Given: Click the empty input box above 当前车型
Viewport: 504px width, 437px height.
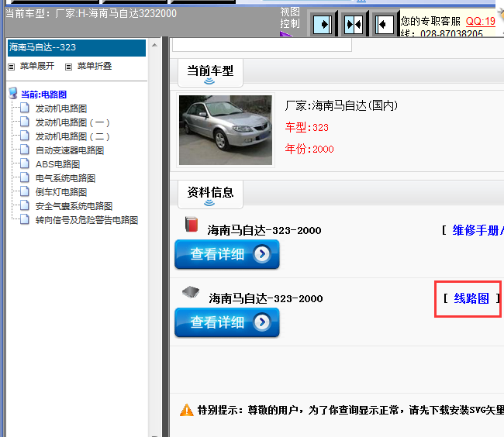Looking at the screenshot, I should [x=262, y=44].
